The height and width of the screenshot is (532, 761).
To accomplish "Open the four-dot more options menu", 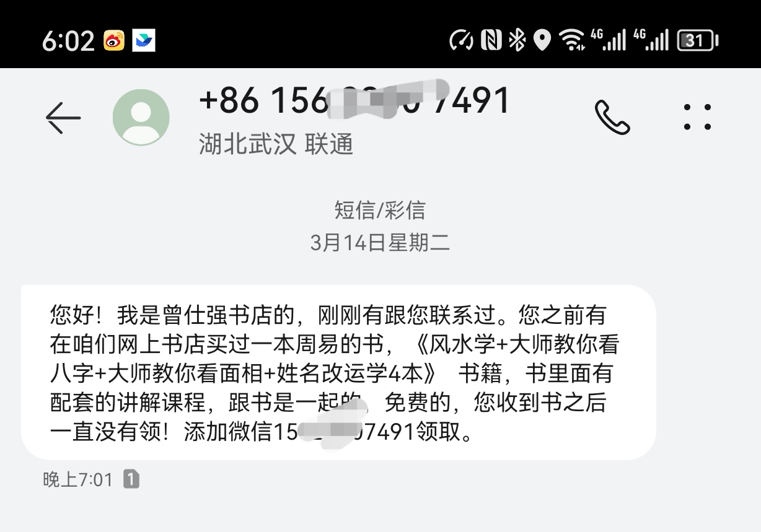I will click(697, 117).
